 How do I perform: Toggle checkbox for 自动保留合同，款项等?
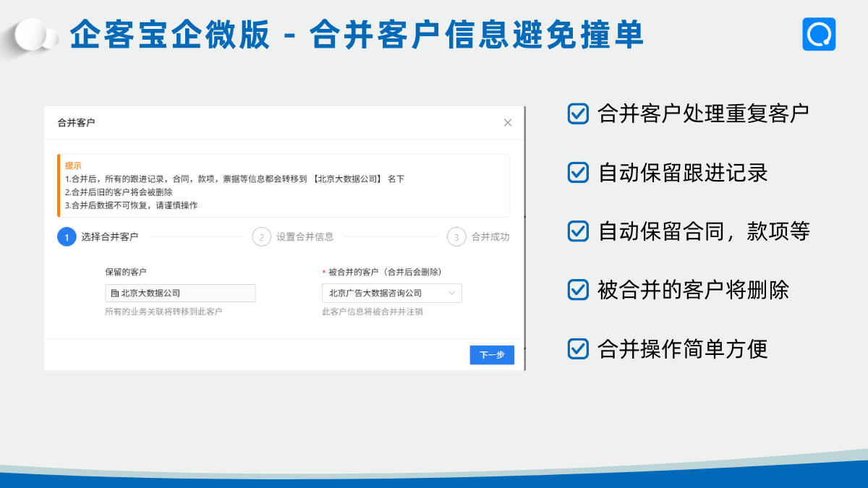(578, 231)
